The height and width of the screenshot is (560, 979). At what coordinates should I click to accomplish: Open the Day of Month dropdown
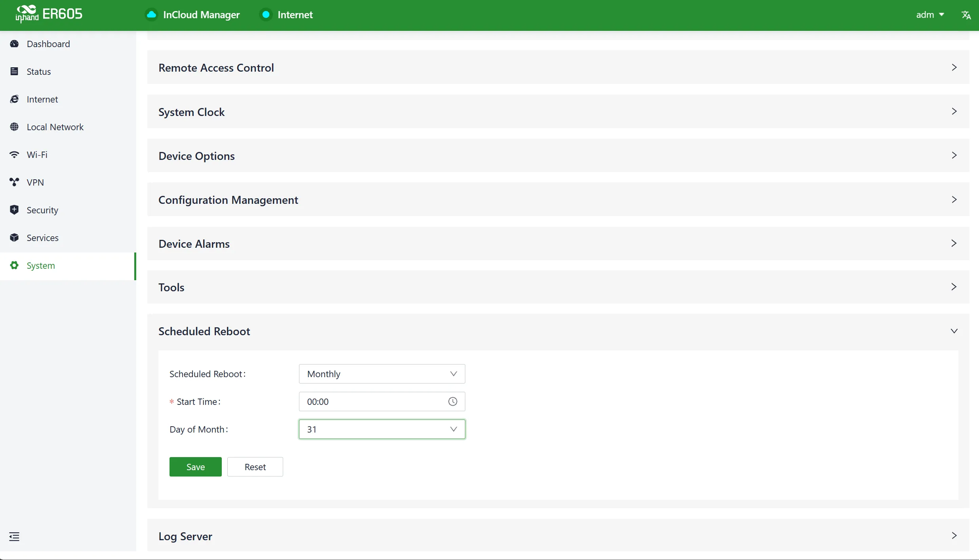382,429
